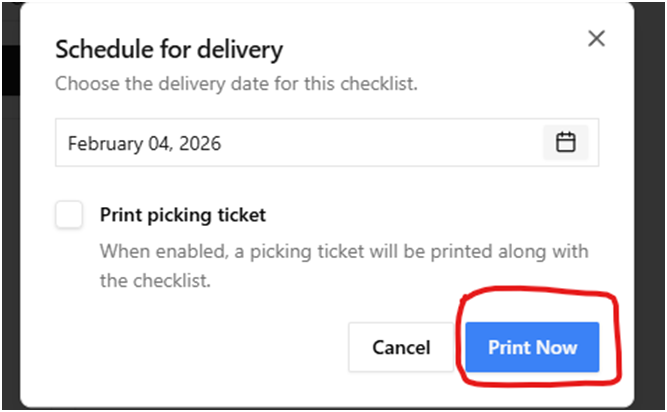Dismiss the dialog using the X button
Image resolution: width=667 pixels, height=412 pixels.
coord(596,39)
